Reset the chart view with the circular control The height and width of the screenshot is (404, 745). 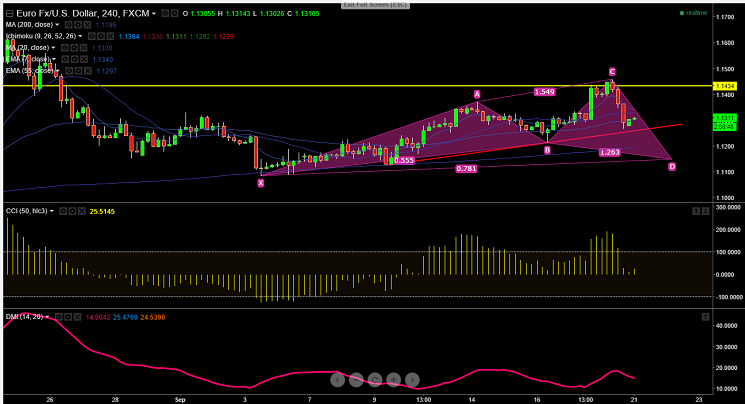pos(374,379)
